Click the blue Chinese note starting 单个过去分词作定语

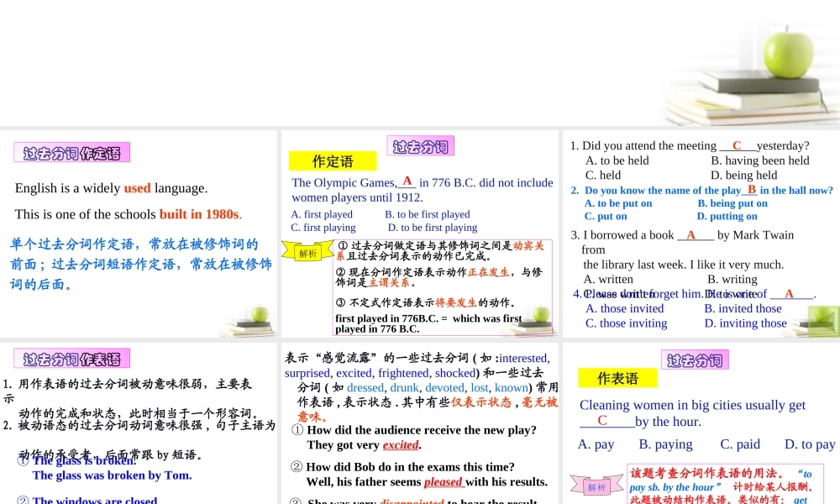140,264
